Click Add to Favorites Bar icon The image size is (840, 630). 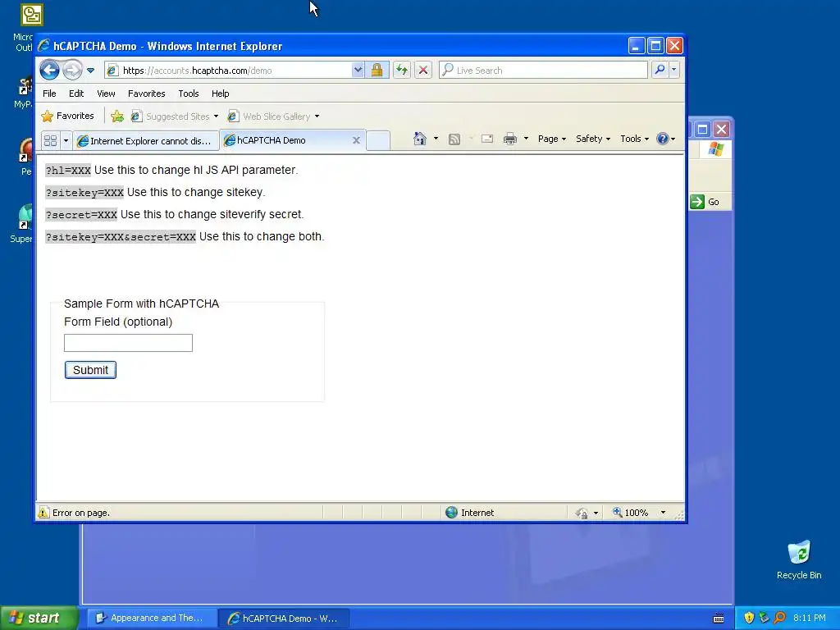pyautogui.click(x=117, y=116)
